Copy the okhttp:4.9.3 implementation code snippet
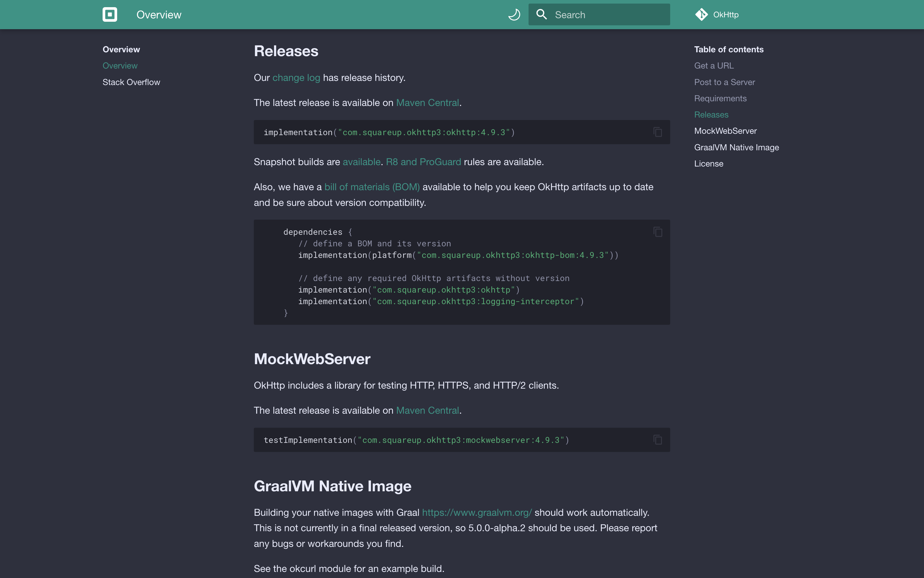 coord(658,132)
